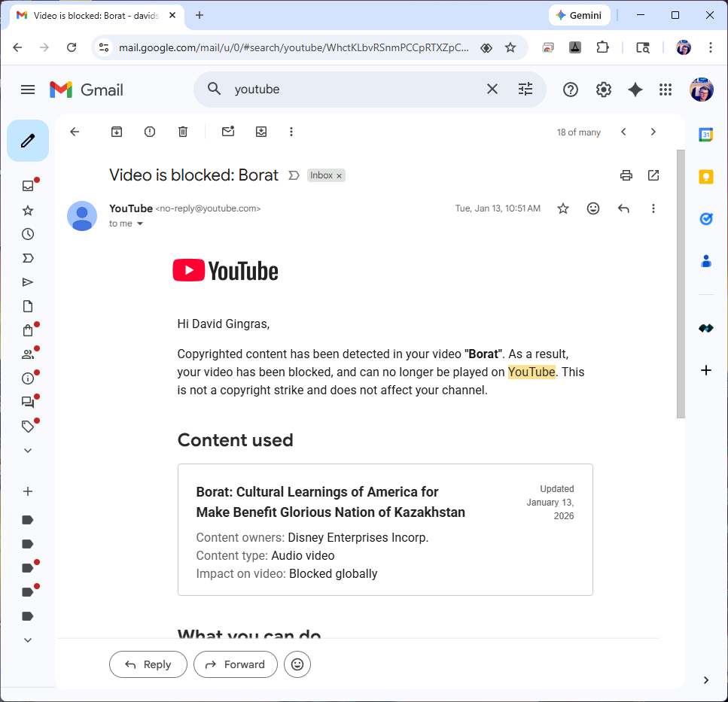Delete the email with the trash icon

(183, 132)
